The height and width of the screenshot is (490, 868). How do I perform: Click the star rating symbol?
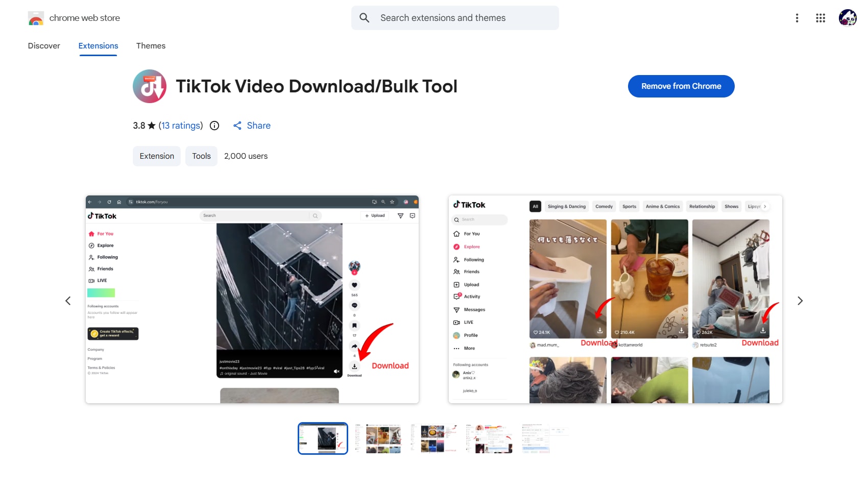coord(151,125)
